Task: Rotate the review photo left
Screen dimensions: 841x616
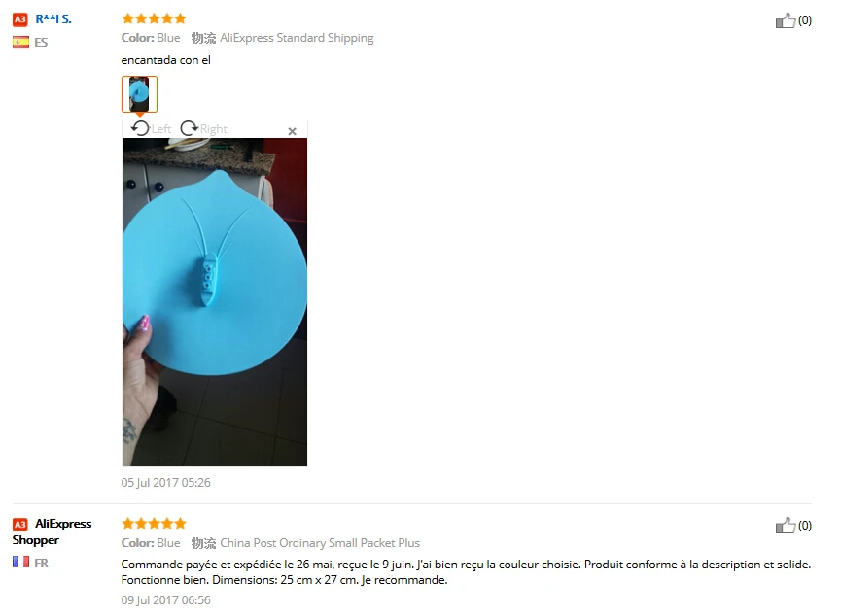Action: pyautogui.click(x=151, y=128)
